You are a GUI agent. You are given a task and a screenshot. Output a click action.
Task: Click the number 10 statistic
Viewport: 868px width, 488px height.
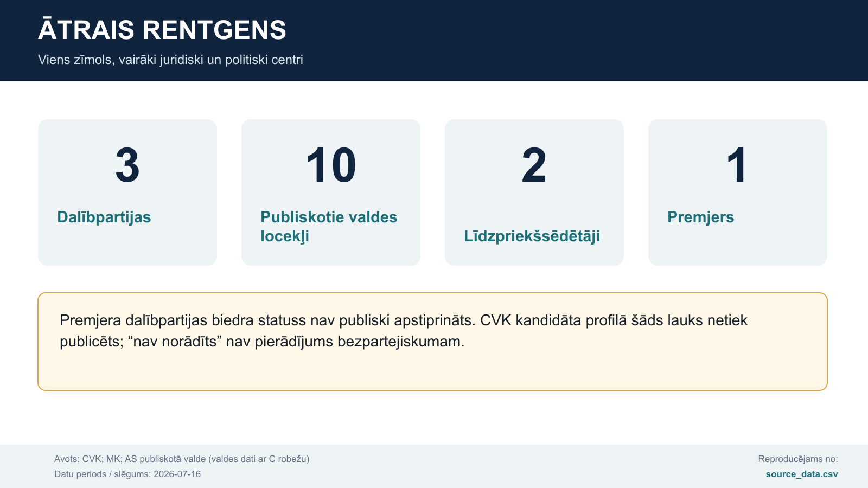[x=331, y=165]
